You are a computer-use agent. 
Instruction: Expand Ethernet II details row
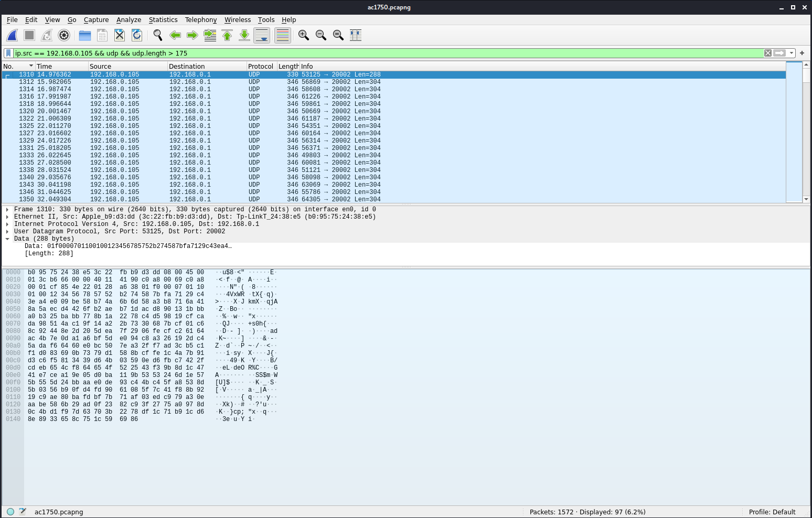pyautogui.click(x=7, y=217)
